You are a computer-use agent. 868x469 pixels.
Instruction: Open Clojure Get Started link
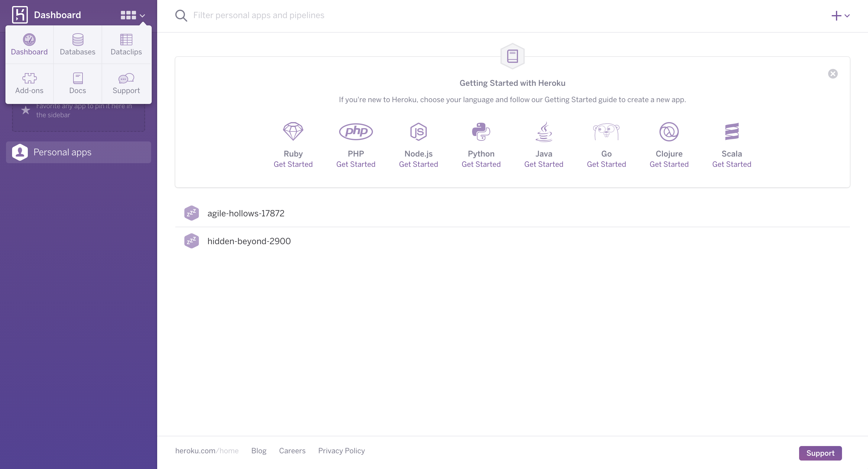click(x=669, y=164)
